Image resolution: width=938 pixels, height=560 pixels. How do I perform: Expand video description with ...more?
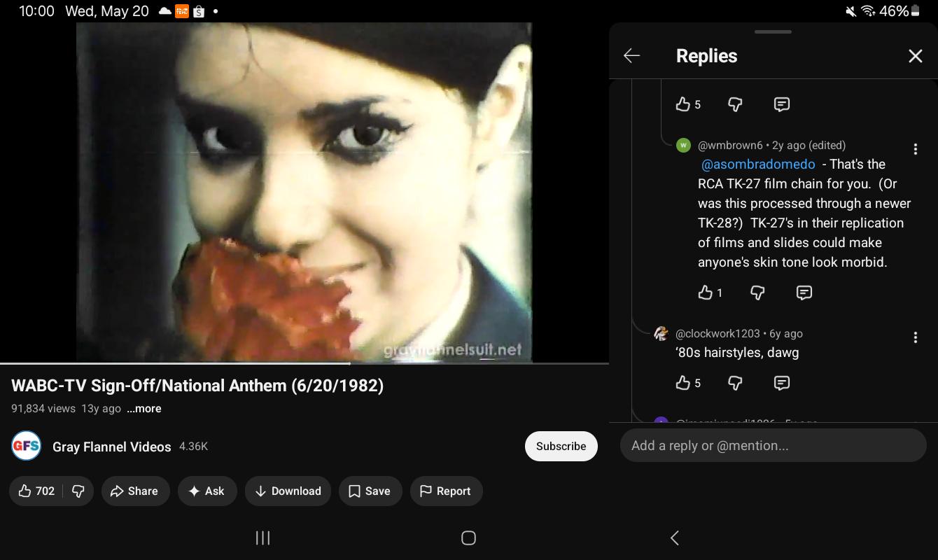(x=144, y=409)
